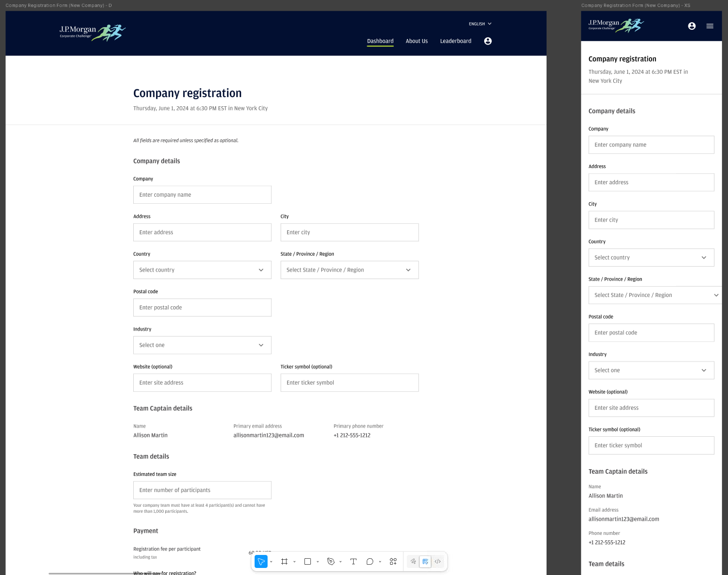
Task: Select the Rectangle shape tool
Action: [x=308, y=561]
